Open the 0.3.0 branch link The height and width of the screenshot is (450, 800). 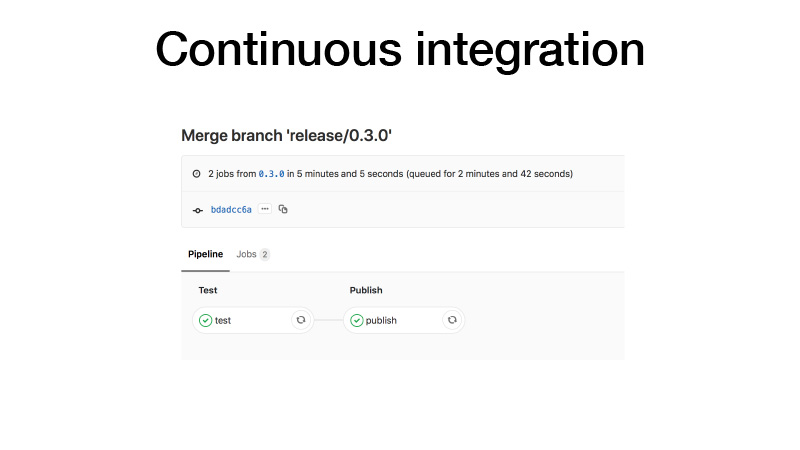[x=271, y=174]
